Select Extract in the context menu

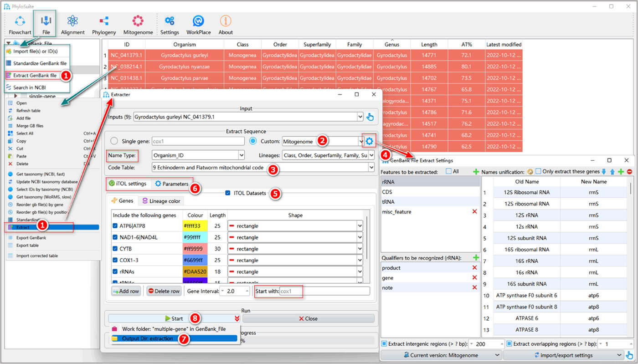53,227
